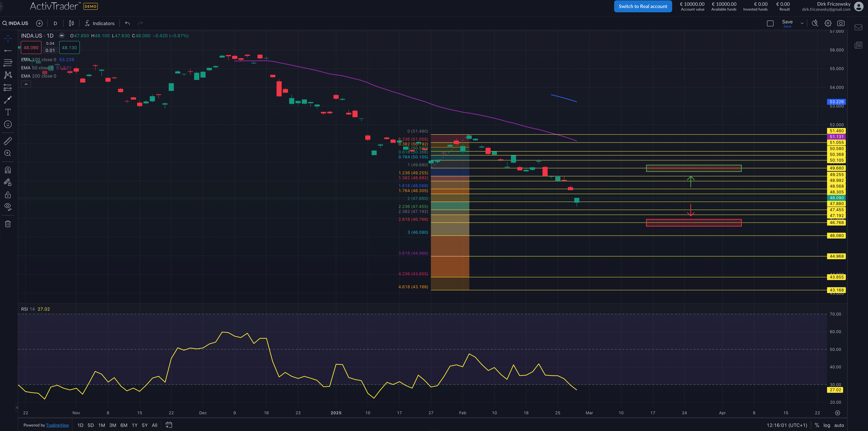The width and height of the screenshot is (868, 431).
Task: Select the Text tool in left toolbar
Action: [8, 112]
